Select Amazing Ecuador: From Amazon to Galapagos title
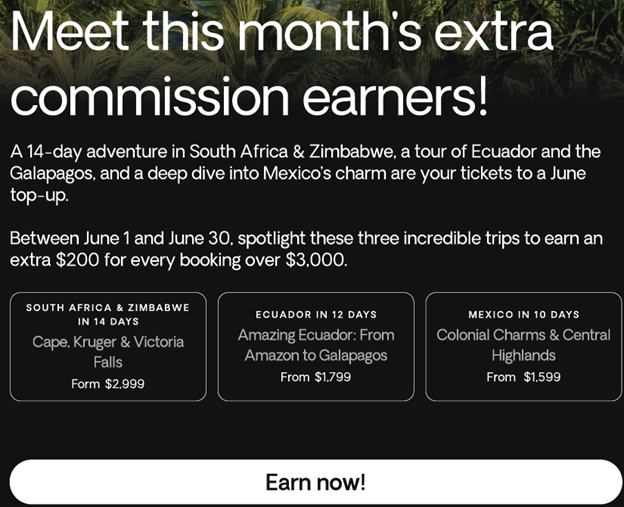The width and height of the screenshot is (624, 507). (315, 345)
